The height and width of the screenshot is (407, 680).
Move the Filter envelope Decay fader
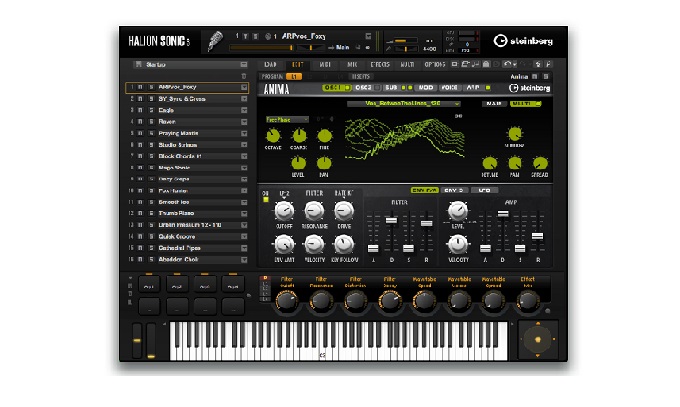pos(391,220)
